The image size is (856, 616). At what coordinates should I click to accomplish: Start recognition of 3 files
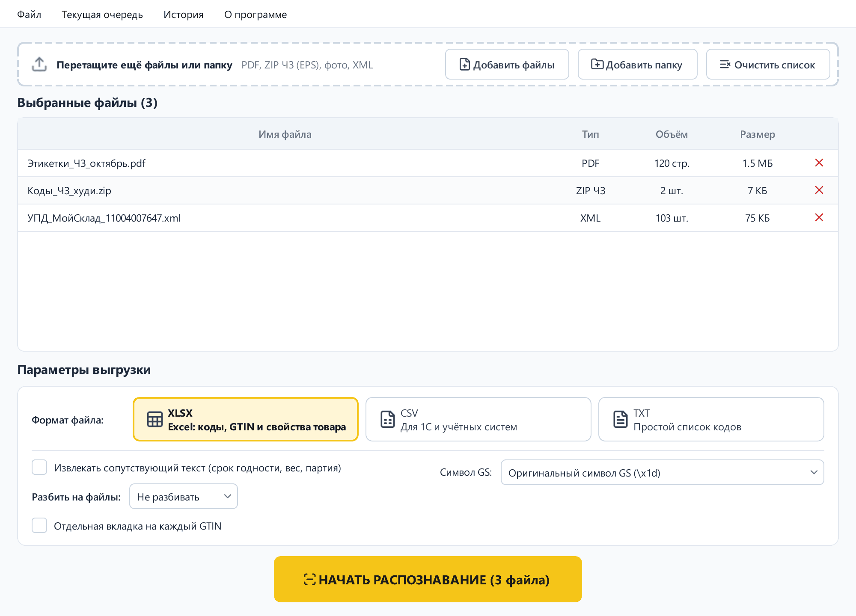(x=428, y=579)
